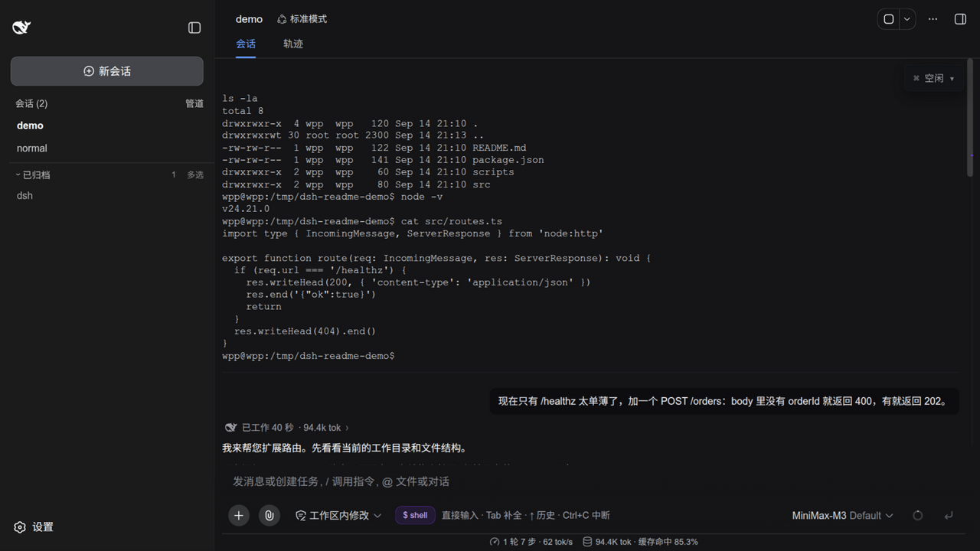This screenshot has height=551, width=980.
Task: Collapse the 已归档 archived section
Action: coord(33,174)
